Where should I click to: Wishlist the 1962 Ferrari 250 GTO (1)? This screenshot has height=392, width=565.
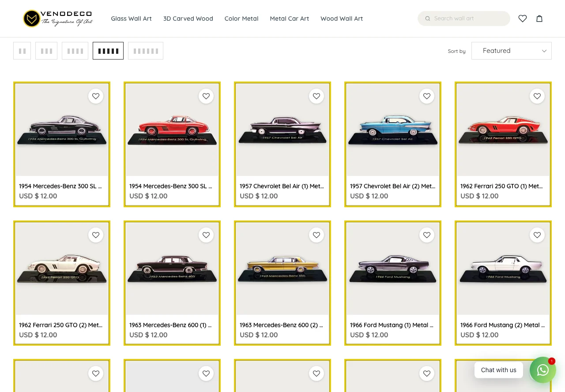point(537,96)
